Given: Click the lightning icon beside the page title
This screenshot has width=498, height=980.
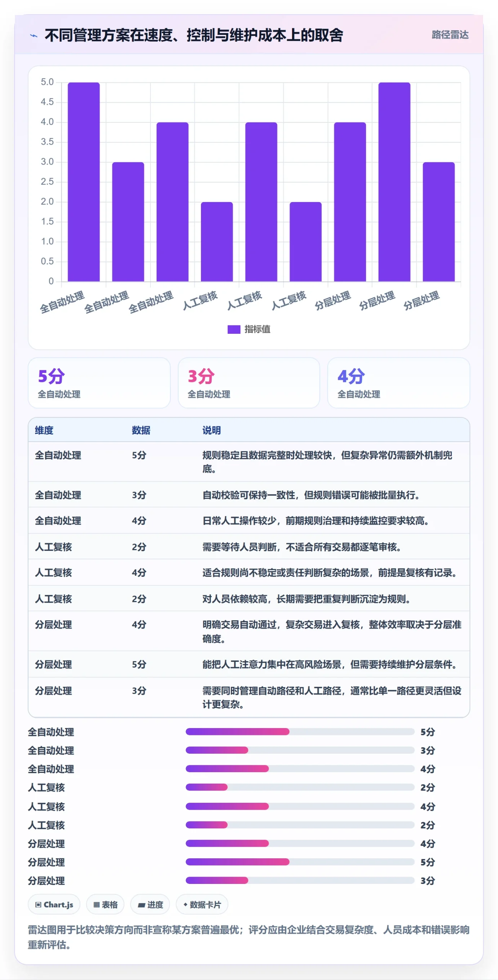Looking at the screenshot, I should pos(34,36).
